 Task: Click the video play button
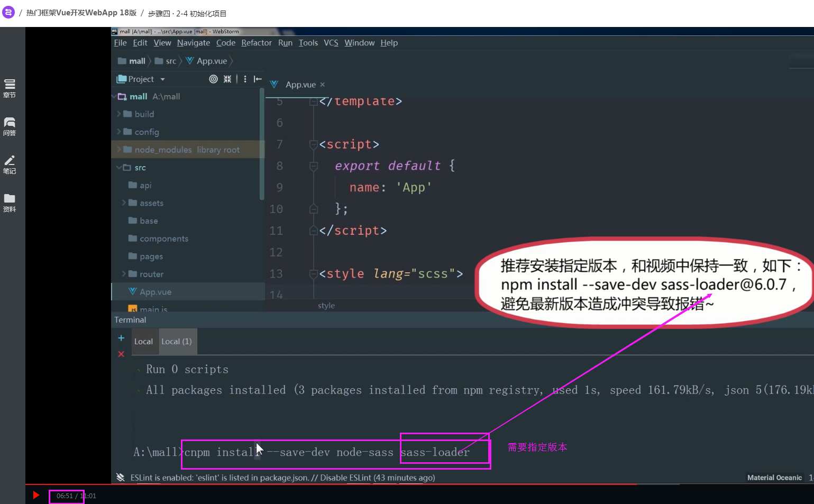(x=36, y=495)
